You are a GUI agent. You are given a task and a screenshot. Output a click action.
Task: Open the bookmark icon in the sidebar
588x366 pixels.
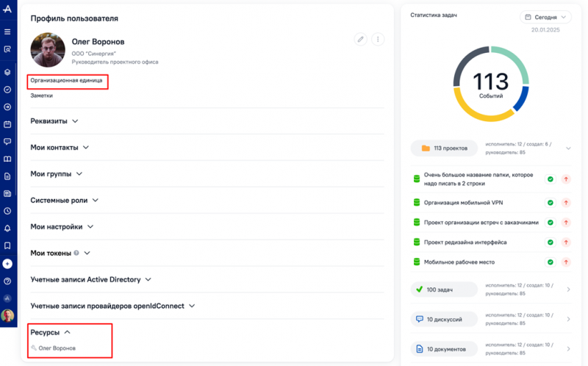pyautogui.click(x=7, y=246)
